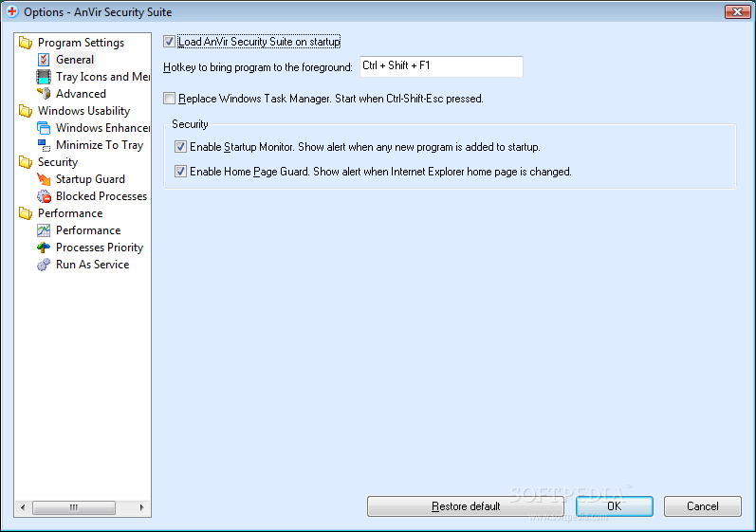756x532 pixels.
Task: Click the Processes Priority icon
Action: [x=44, y=248]
